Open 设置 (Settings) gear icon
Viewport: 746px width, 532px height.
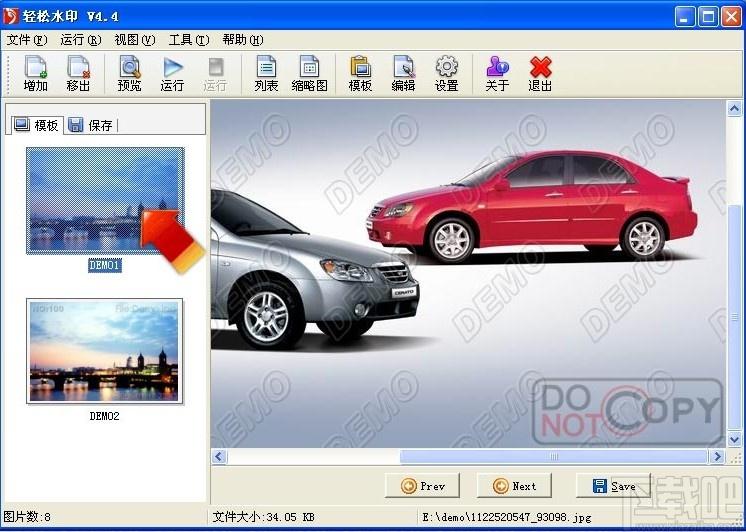pos(446,73)
